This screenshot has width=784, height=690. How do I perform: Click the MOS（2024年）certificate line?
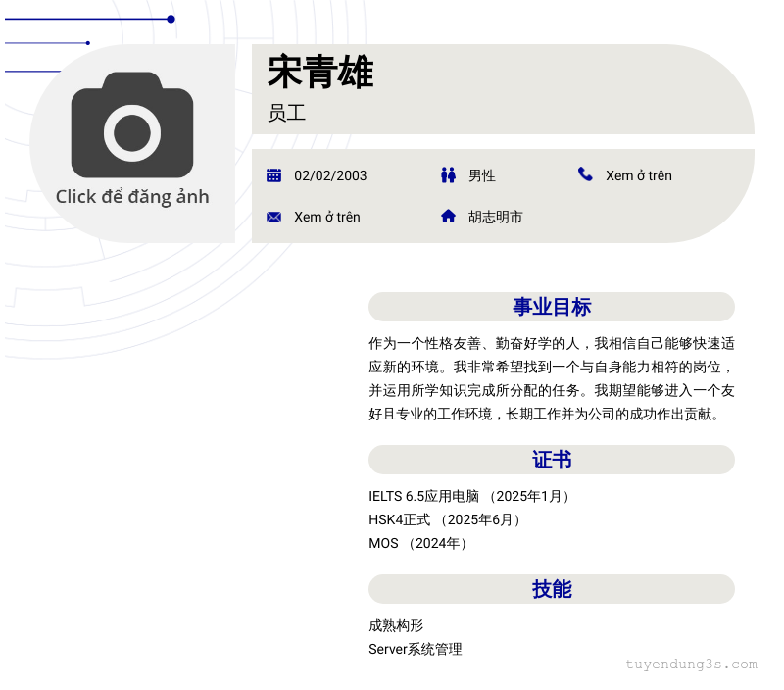pyautogui.click(x=418, y=544)
